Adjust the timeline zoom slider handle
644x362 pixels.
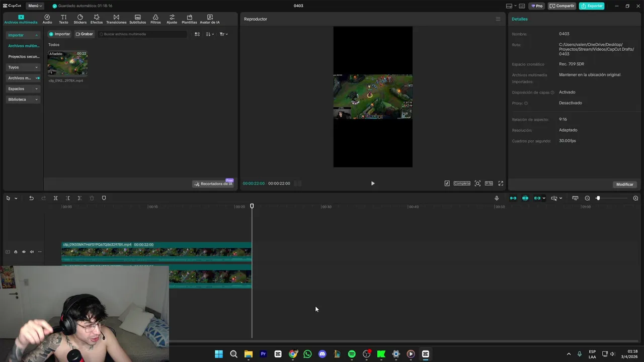pyautogui.click(x=598, y=198)
